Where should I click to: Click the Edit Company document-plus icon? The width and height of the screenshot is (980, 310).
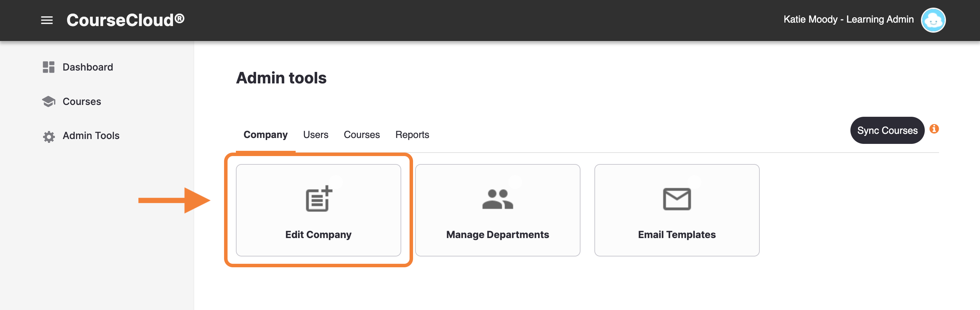point(319,198)
